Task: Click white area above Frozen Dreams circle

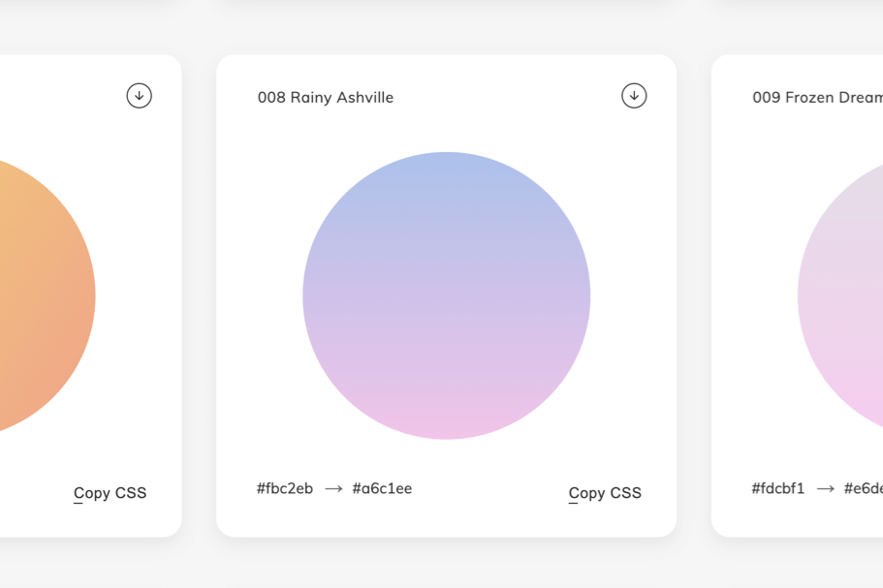Action: click(816, 133)
